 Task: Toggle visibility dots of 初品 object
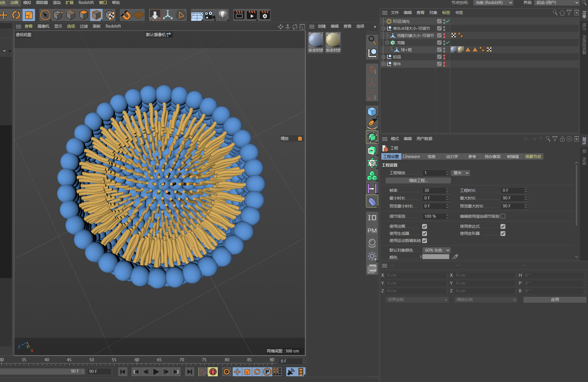(444, 57)
